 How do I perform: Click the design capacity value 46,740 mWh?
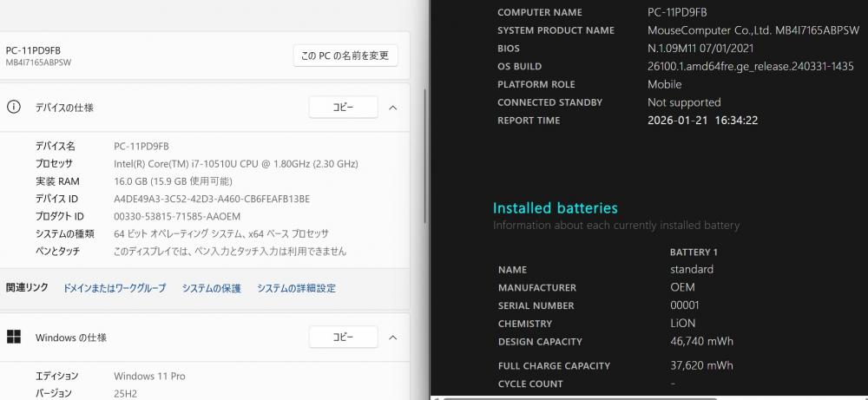click(x=701, y=341)
